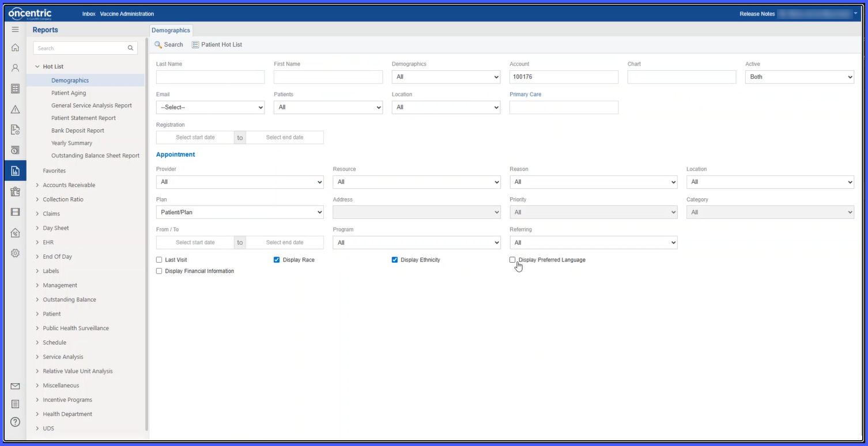This screenshot has height=446, width=868.
Task: Open the Settings gear icon in sidebar
Action: [x=16, y=253]
